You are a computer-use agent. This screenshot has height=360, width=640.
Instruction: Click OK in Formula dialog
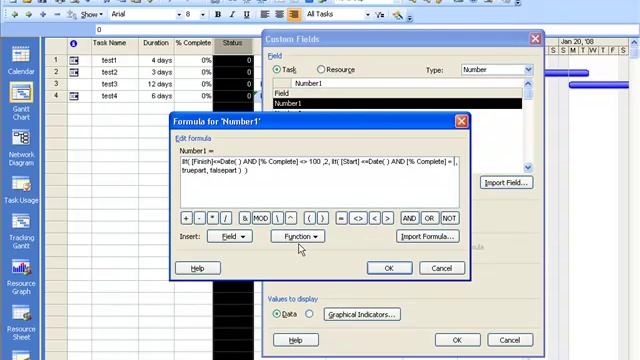tap(389, 268)
